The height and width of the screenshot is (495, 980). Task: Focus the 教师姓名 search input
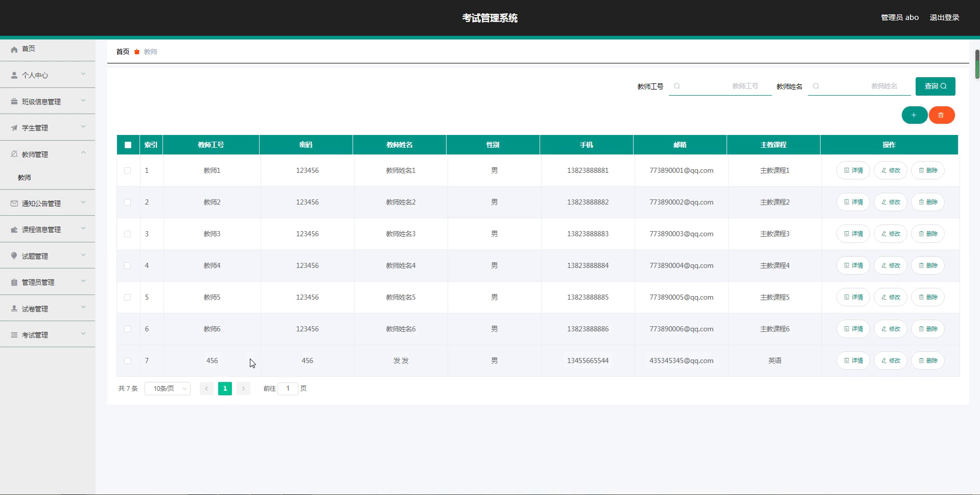pyautogui.click(x=859, y=86)
